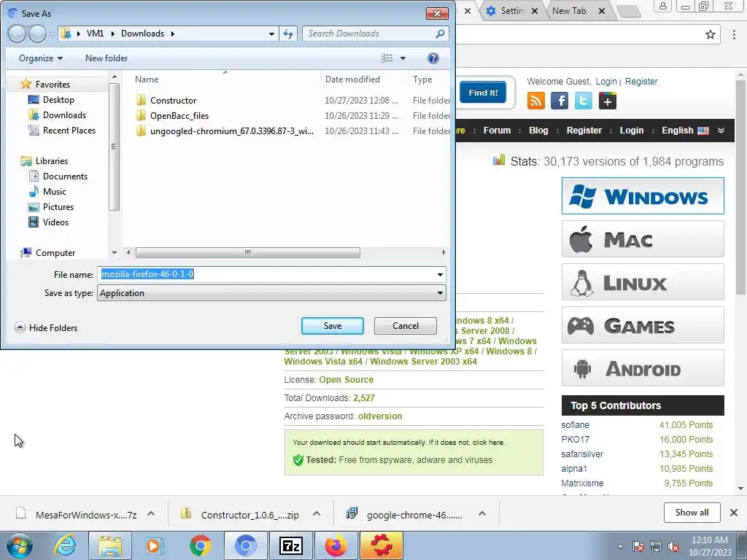
Task: Open options arrow for Constructor zip download
Action: coord(317,513)
